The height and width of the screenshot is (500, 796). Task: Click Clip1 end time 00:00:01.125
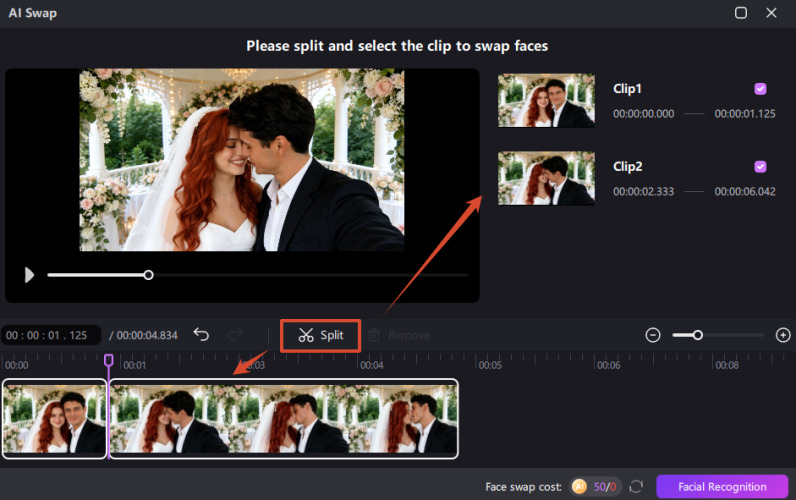coord(745,114)
